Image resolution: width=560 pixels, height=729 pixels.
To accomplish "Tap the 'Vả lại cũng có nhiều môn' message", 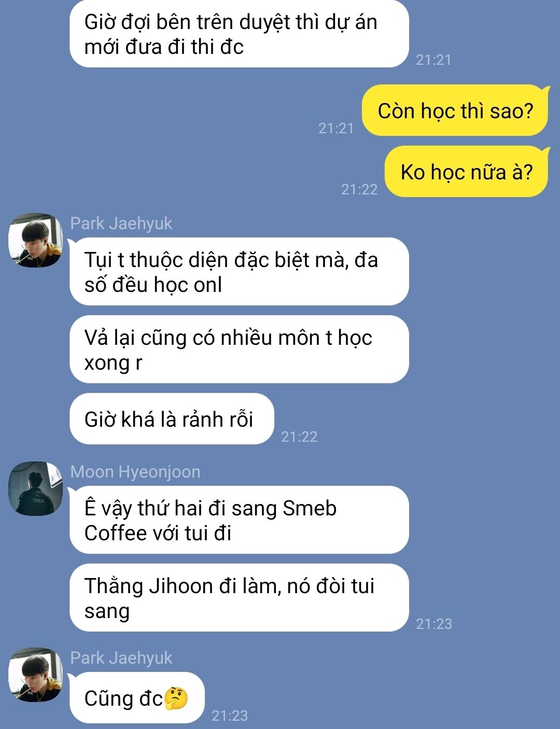I will click(239, 349).
